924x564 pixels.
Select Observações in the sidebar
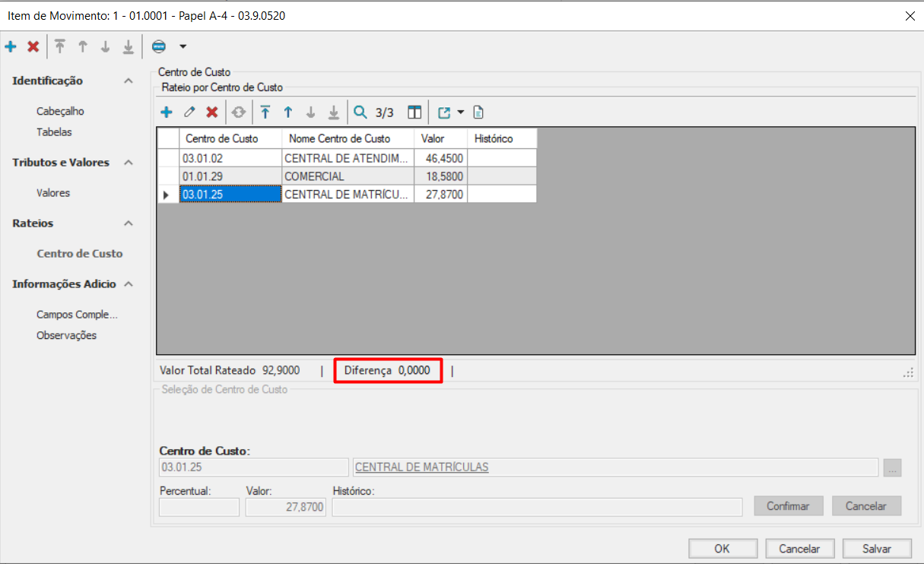pyautogui.click(x=66, y=335)
